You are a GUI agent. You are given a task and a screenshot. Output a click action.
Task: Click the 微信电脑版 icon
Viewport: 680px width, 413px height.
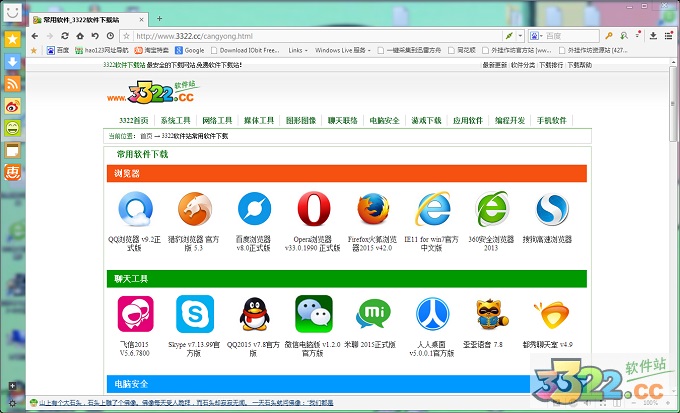pyautogui.click(x=314, y=314)
